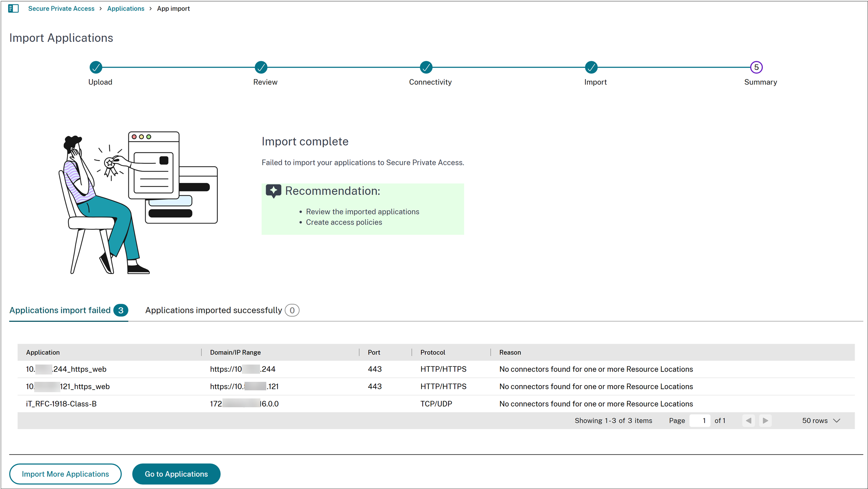Go to next page arrow
Viewport: 868px width, 489px height.
coord(765,421)
